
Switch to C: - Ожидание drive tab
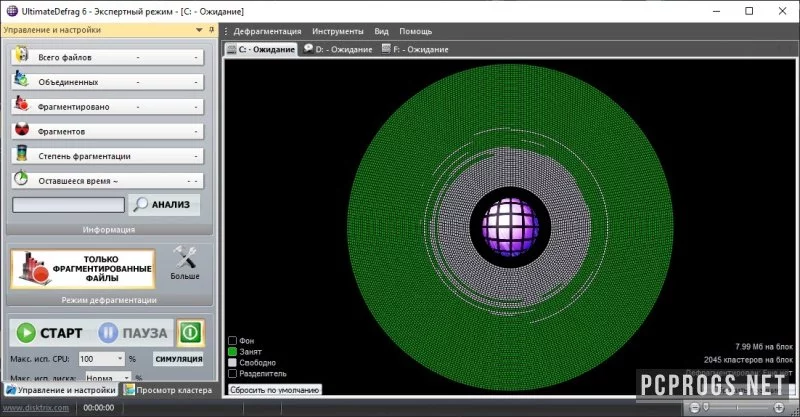(261, 50)
